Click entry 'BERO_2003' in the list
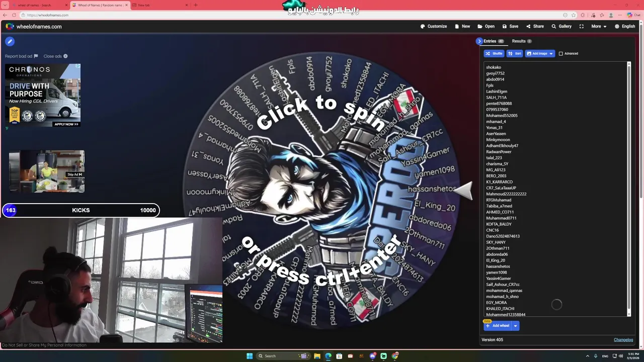The width and height of the screenshot is (644, 362). (x=496, y=176)
